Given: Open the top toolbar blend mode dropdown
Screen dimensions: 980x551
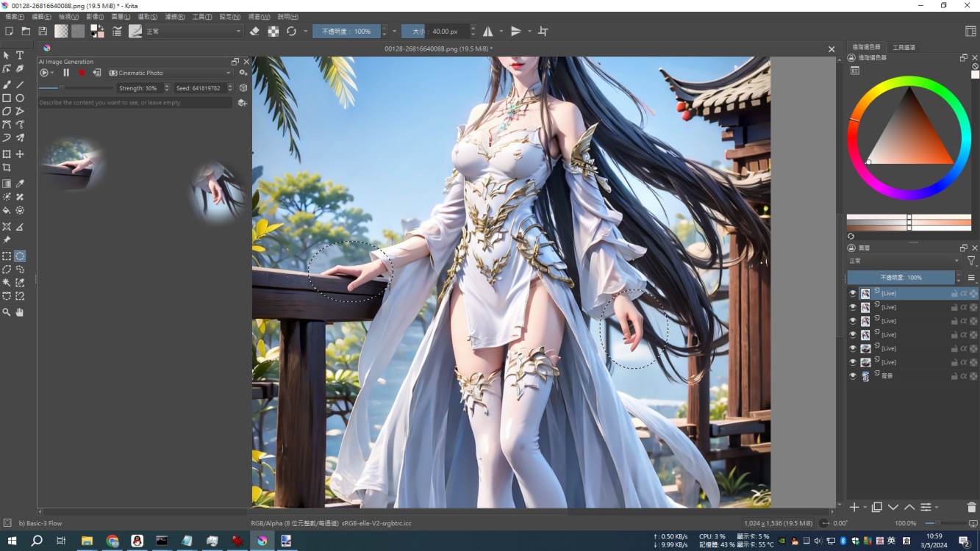Looking at the screenshot, I should pyautogui.click(x=194, y=32).
